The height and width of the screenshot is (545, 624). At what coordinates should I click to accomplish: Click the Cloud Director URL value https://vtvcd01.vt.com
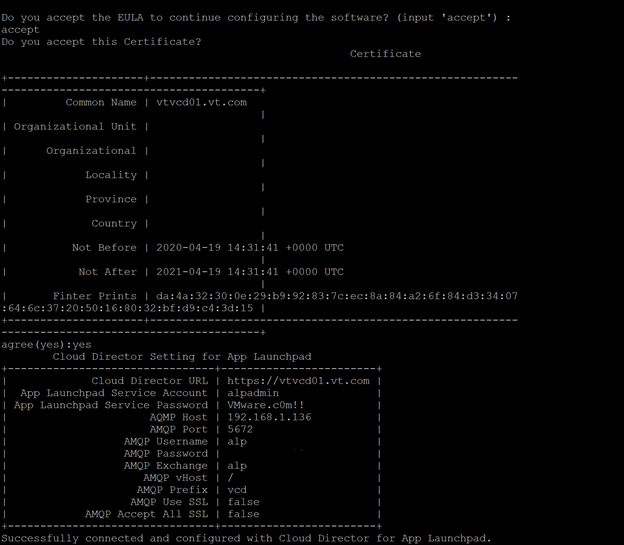[298, 381]
